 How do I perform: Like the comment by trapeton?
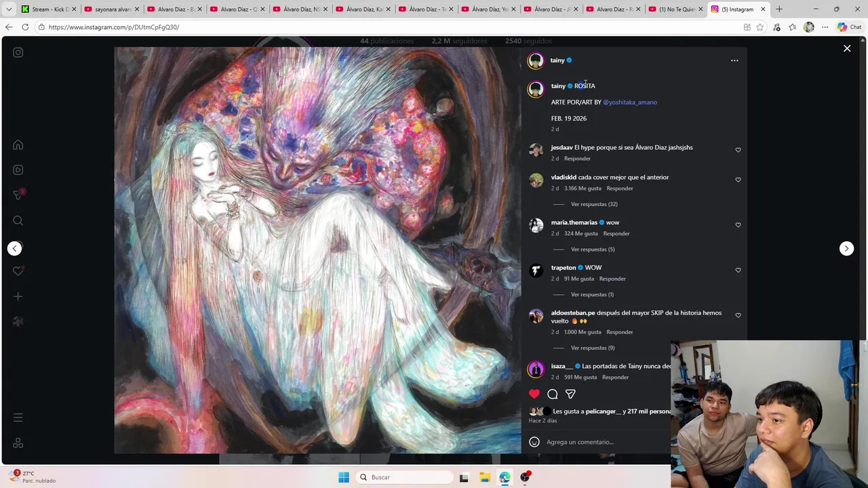tap(738, 270)
